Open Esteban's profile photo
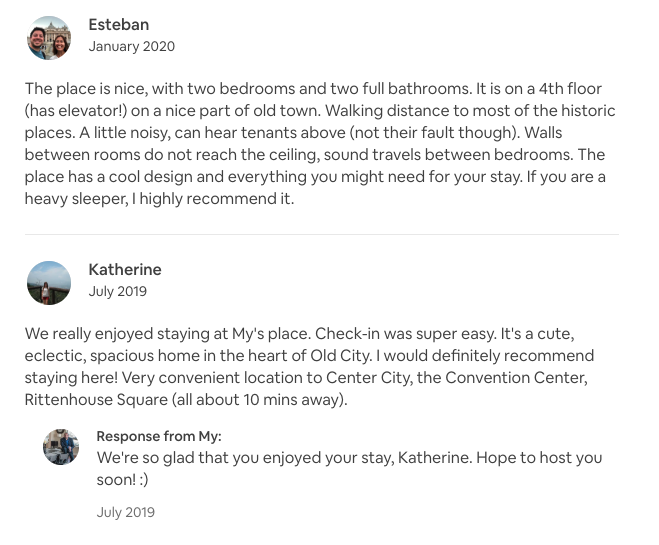 pyautogui.click(x=49, y=38)
